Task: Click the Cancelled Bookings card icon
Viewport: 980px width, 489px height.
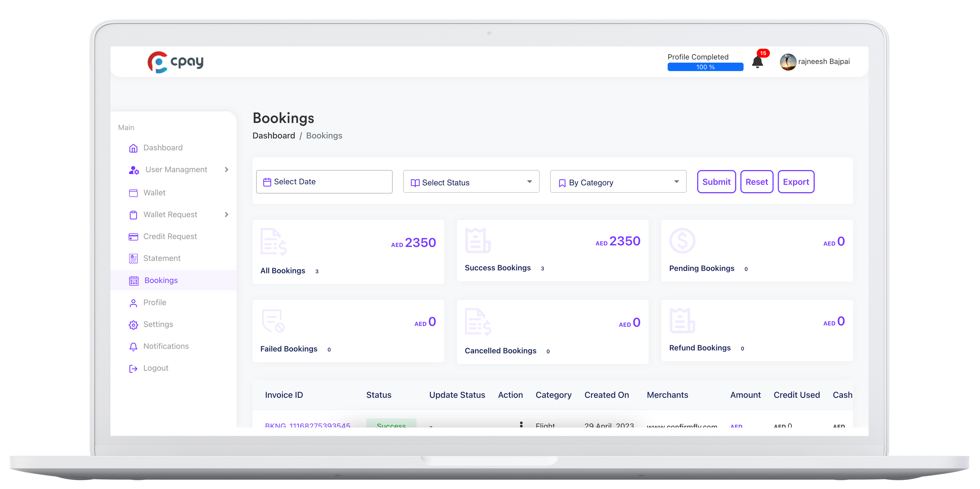Action: pyautogui.click(x=478, y=322)
